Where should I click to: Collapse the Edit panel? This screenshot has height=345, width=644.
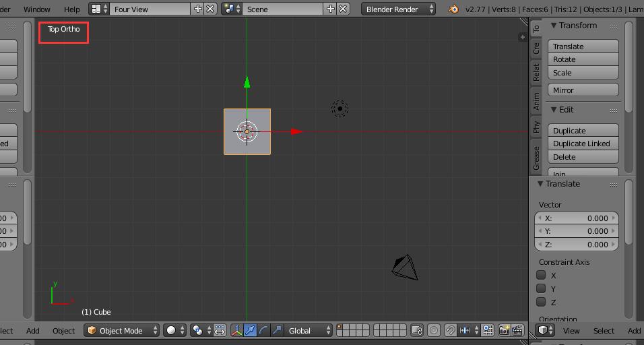click(553, 110)
